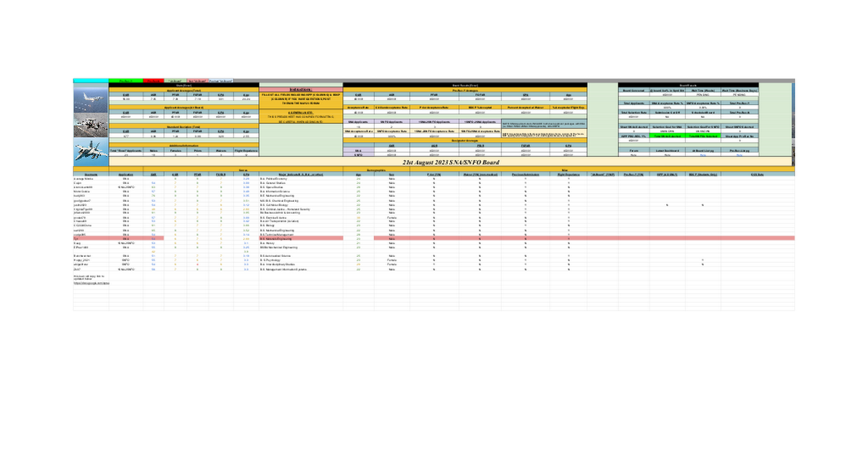Viewport: 868px width, 456px height.
Task: Select the aircraft on carrier deck image
Action: point(90,124)
